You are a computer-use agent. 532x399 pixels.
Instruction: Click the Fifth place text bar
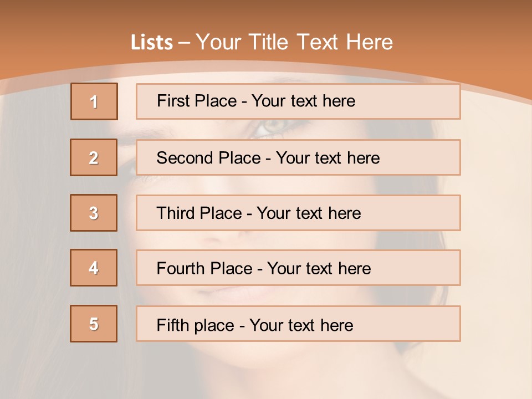(x=298, y=324)
